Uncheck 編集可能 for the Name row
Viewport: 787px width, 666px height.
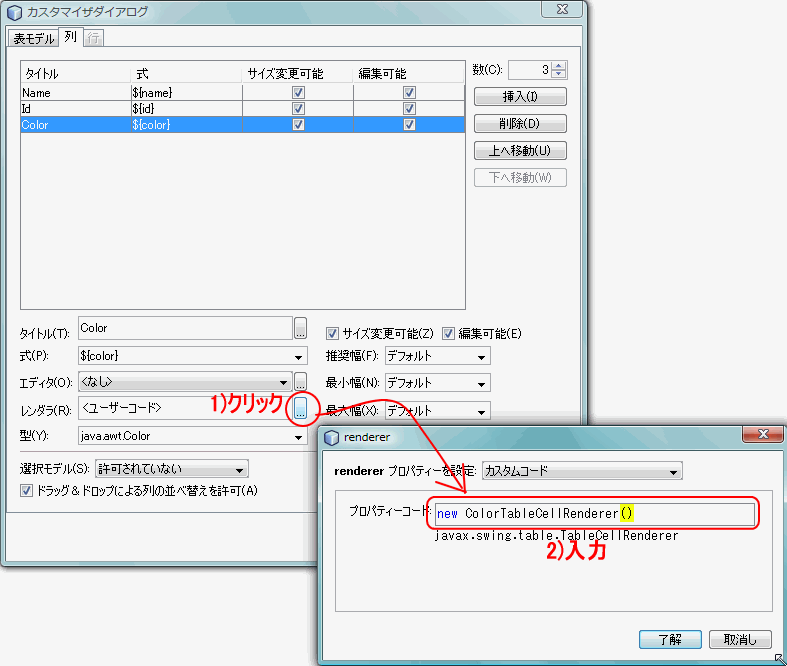(x=409, y=92)
